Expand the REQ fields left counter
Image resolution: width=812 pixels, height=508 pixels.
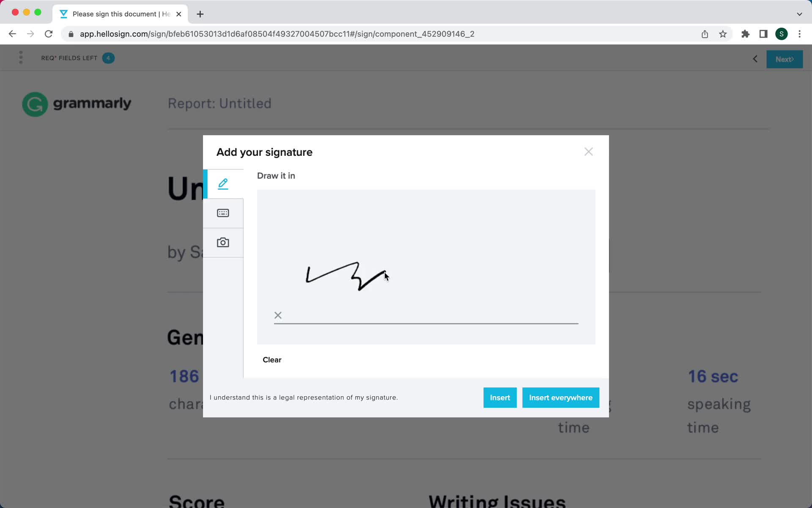(108, 58)
